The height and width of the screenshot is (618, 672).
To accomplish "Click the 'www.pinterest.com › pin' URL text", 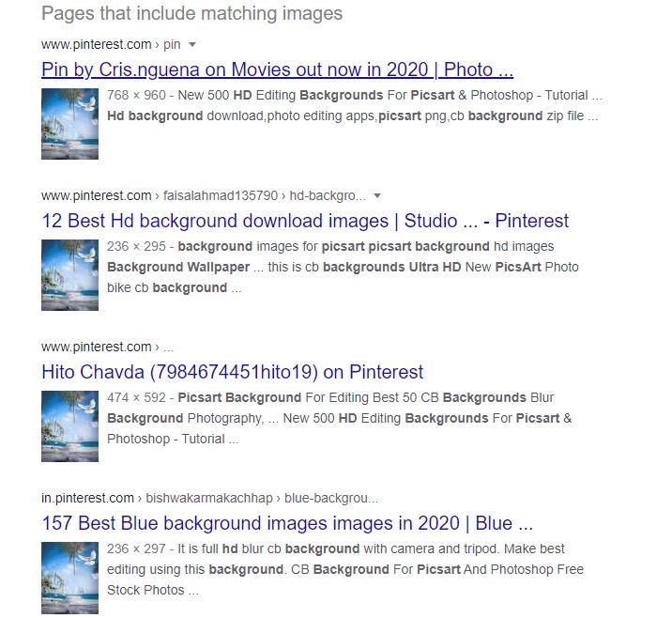I will coord(111,44).
